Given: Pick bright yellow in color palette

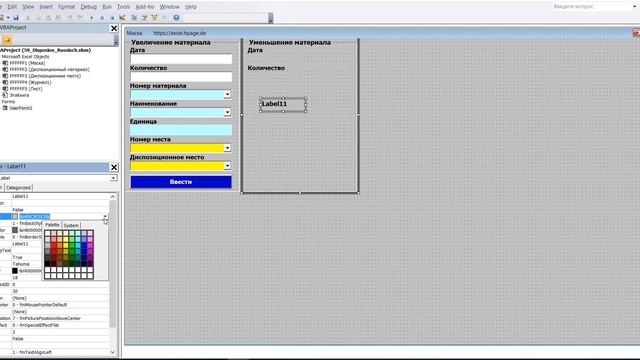Looking at the screenshot, I should pyautogui.click(x=66, y=245).
